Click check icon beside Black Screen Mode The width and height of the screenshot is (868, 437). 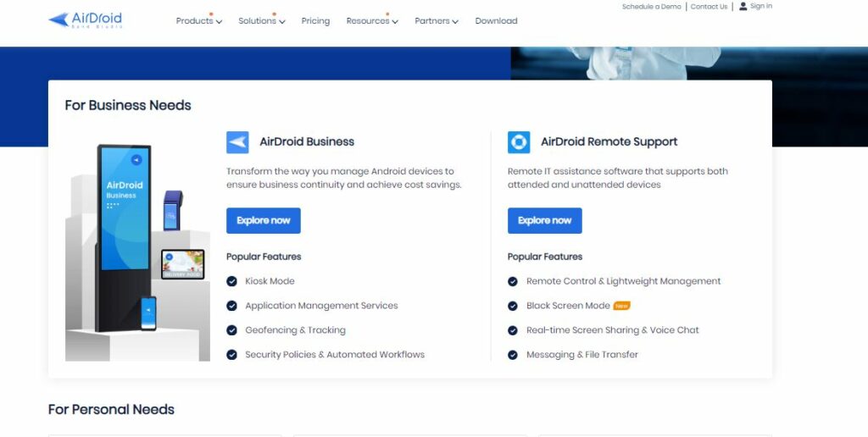(x=513, y=306)
